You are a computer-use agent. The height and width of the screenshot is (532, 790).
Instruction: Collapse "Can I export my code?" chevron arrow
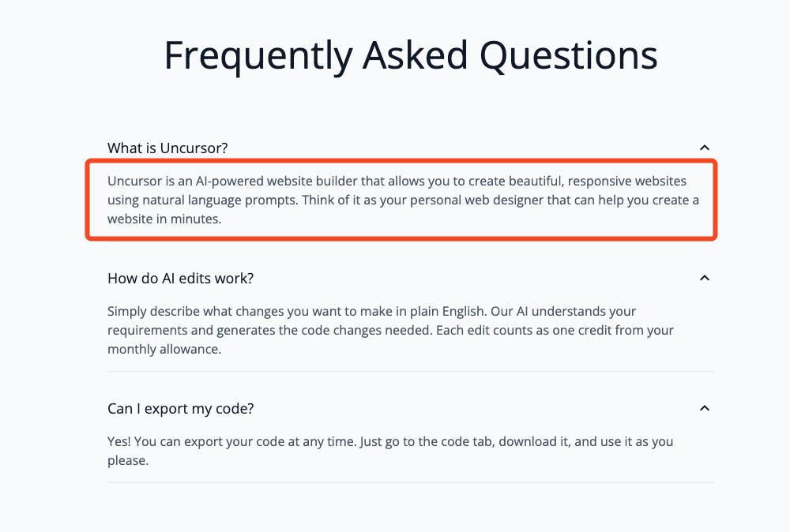705,408
